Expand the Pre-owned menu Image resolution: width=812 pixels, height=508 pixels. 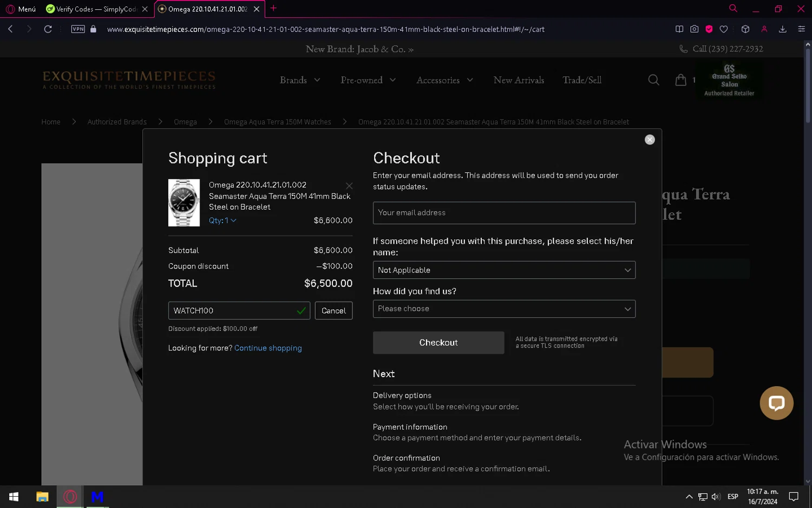point(368,80)
